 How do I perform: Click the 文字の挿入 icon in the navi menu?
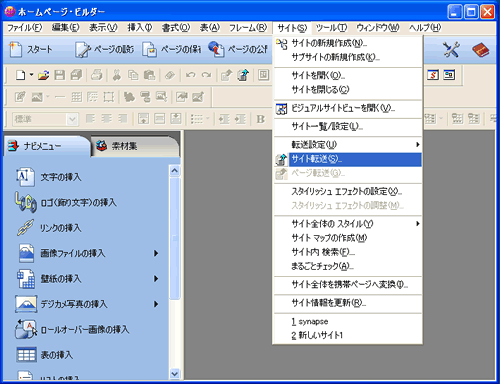click(25, 177)
